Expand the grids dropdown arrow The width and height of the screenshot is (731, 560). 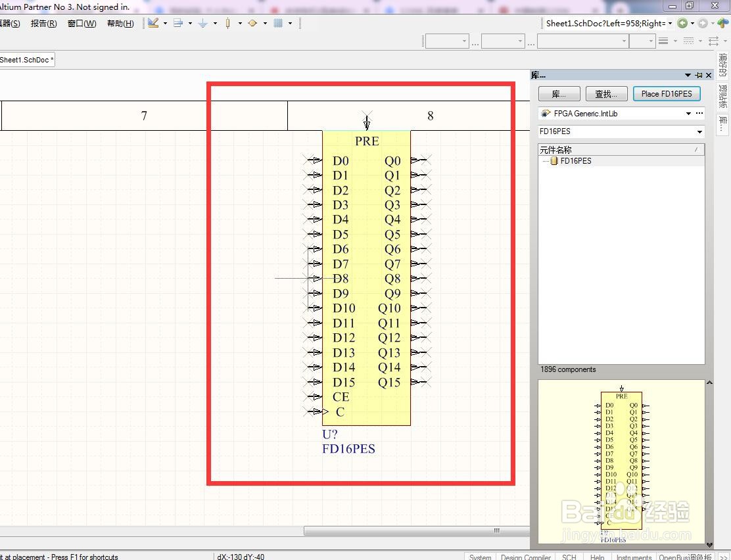click(x=290, y=23)
